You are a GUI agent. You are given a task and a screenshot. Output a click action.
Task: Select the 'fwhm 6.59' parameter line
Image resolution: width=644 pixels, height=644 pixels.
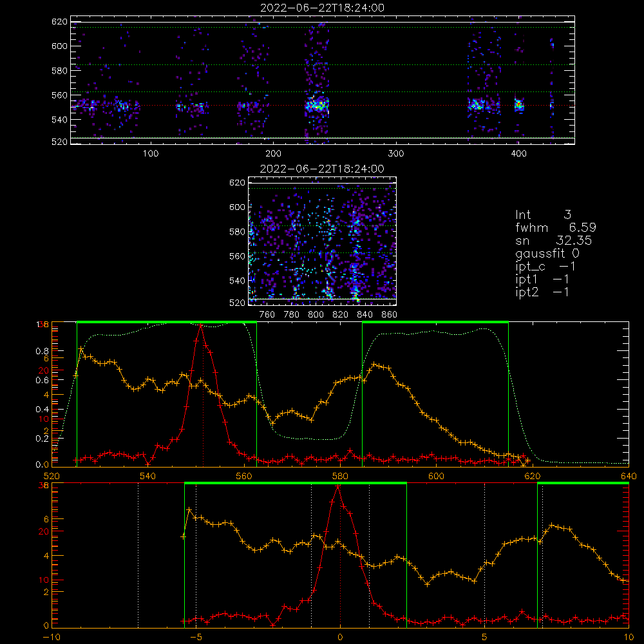click(556, 227)
